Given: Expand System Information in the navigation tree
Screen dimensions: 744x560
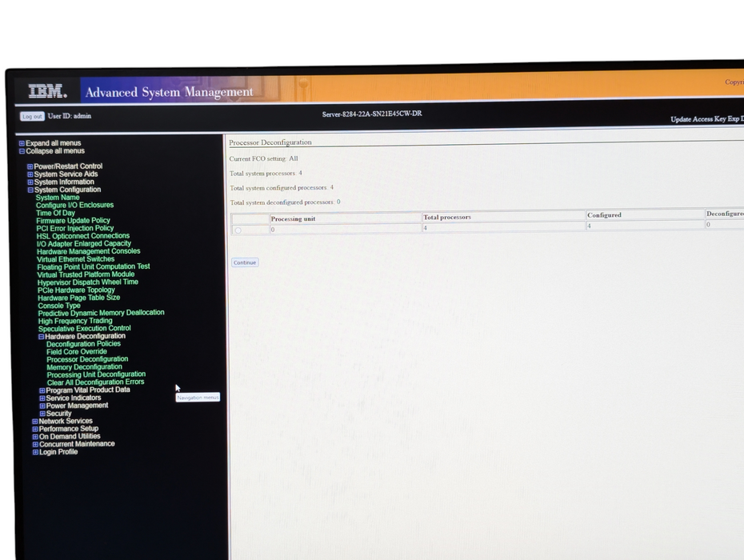Looking at the screenshot, I should [x=30, y=182].
